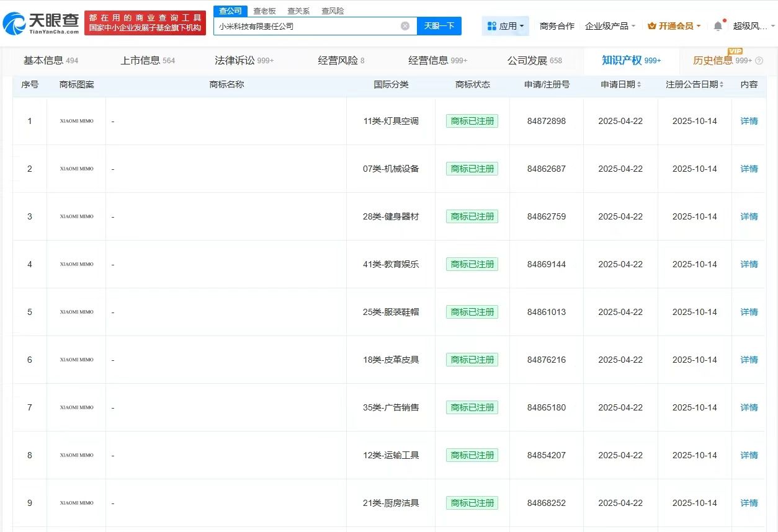Open 商务合作 link in header
Screen dimensions: 778x532
557,26
